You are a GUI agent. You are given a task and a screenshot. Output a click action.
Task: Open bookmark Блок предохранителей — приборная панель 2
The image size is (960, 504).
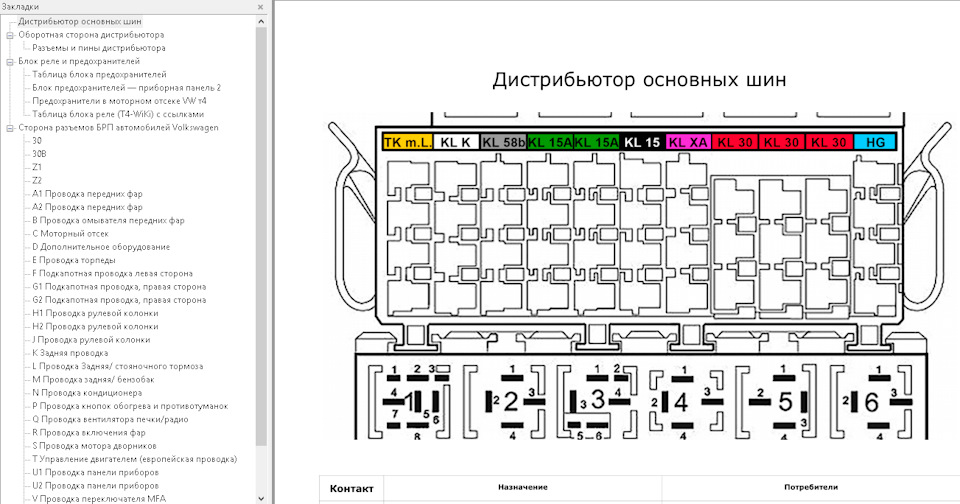click(126, 88)
